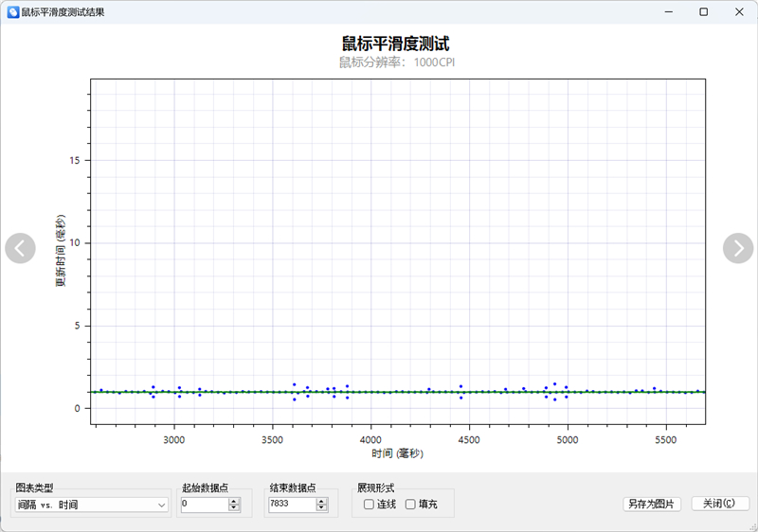Click the 另存为图片 button

[x=652, y=505]
